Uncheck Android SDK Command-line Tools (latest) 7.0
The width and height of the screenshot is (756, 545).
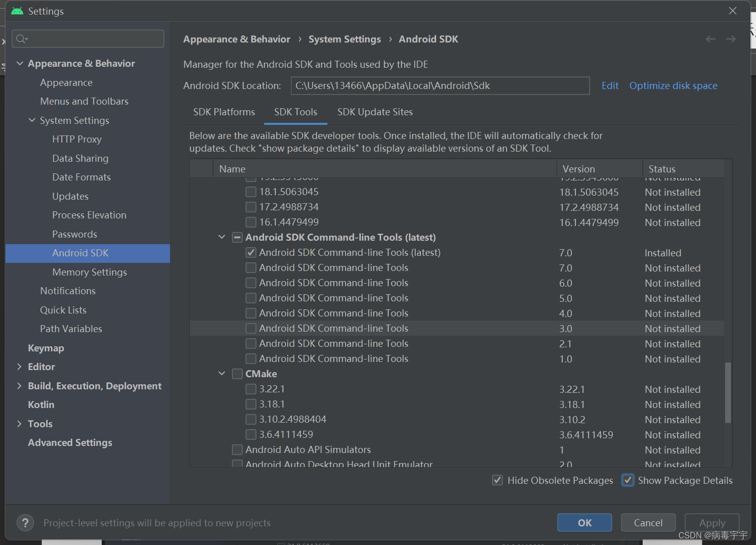pyautogui.click(x=250, y=252)
